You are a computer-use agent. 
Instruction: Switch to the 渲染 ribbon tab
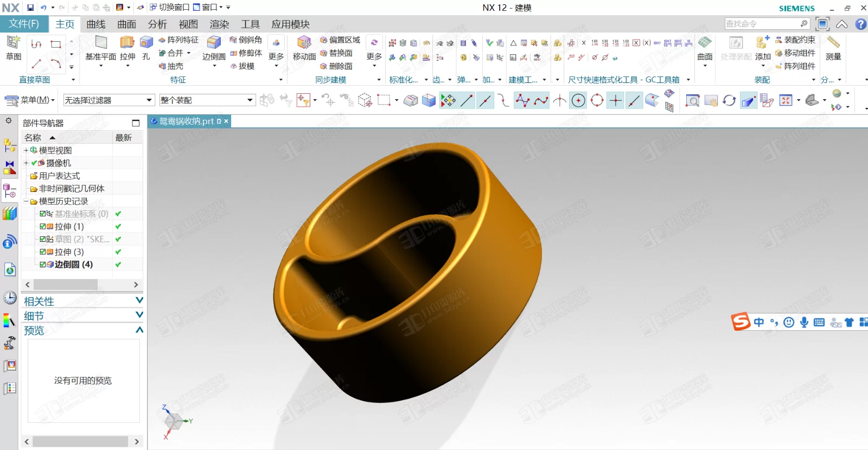coord(219,24)
